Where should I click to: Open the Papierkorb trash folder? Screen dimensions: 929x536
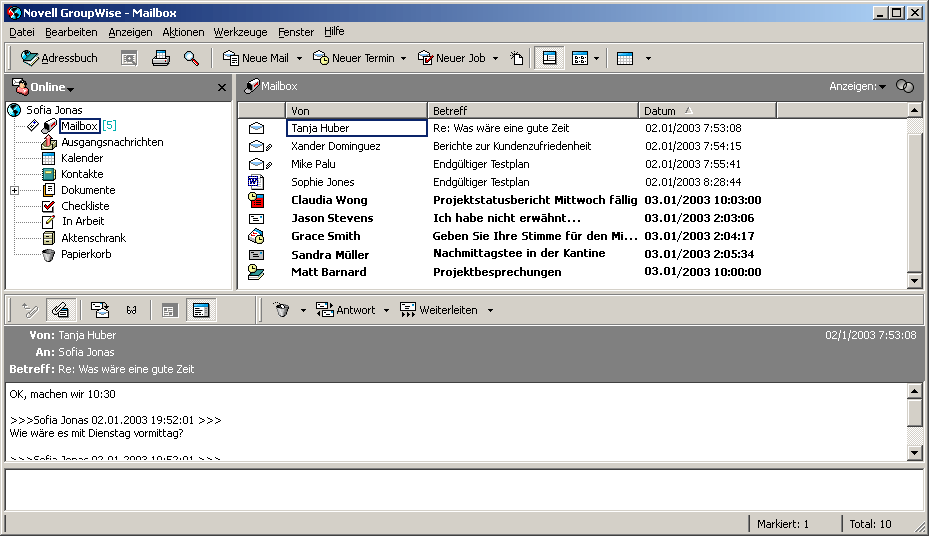pos(86,254)
